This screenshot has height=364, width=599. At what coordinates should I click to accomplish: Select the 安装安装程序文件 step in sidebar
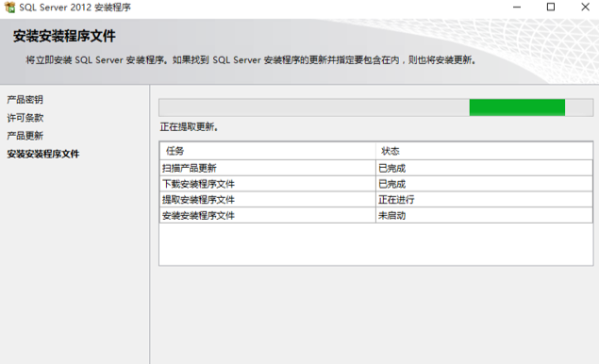coord(43,154)
